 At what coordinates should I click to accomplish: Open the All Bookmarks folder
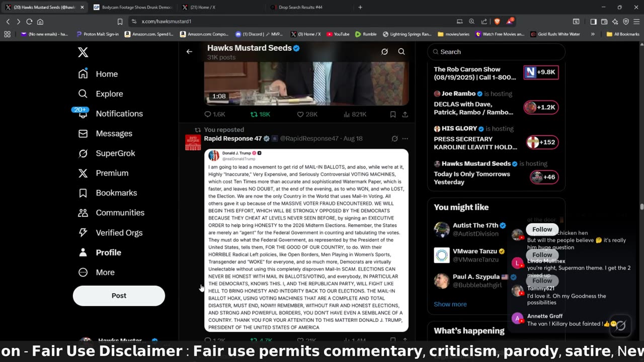(623, 34)
